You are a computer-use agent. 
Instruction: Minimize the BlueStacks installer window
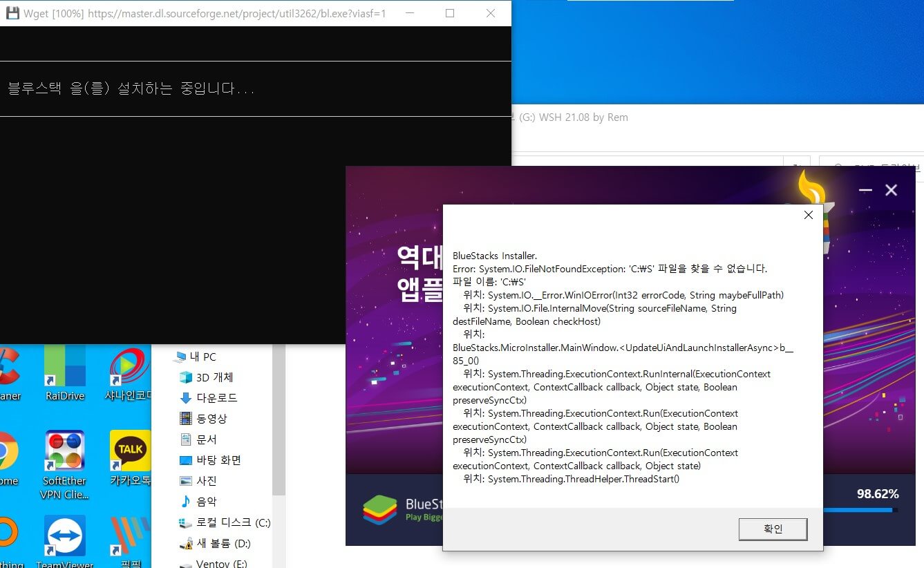pos(865,190)
